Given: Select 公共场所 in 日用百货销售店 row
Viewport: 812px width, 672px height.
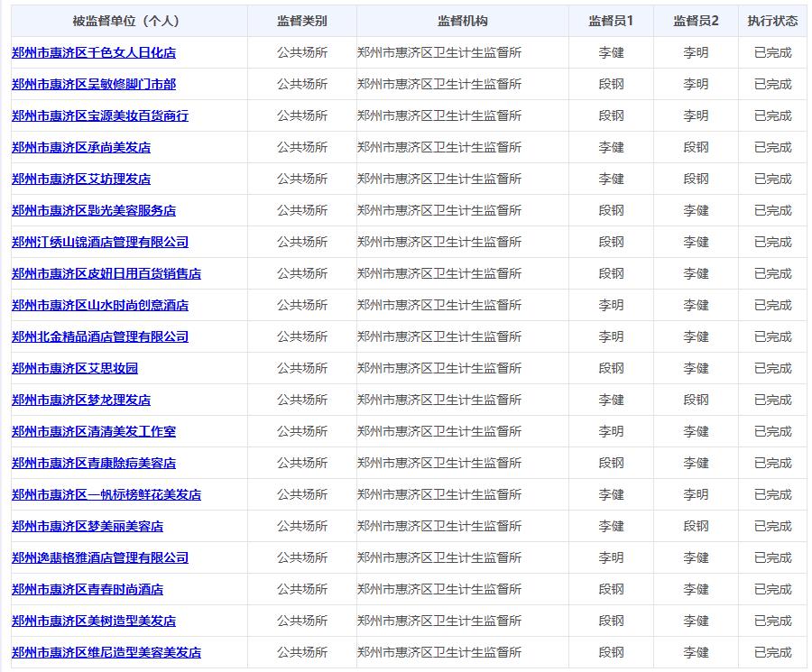Looking at the screenshot, I should pyautogui.click(x=302, y=273).
